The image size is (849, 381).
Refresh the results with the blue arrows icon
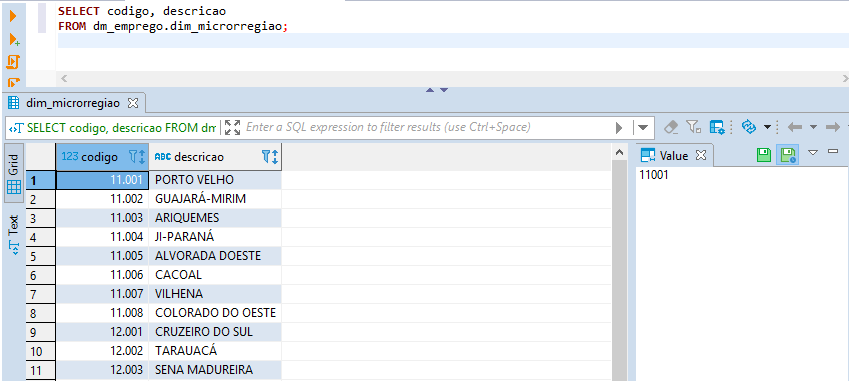pyautogui.click(x=749, y=127)
